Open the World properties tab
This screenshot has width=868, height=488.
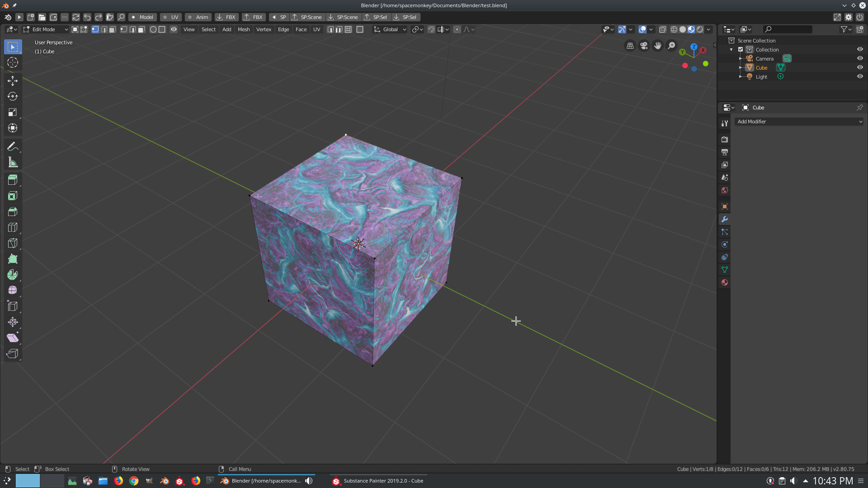pos(725,190)
